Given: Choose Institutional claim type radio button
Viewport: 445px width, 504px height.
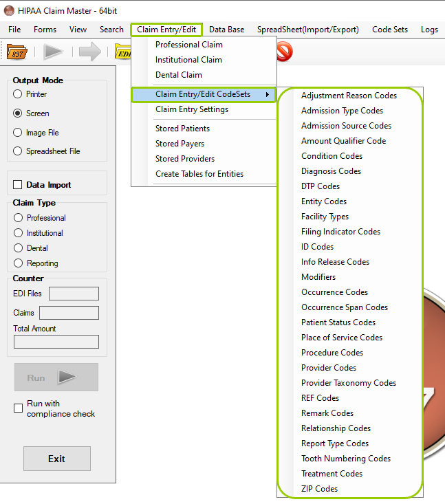Looking at the screenshot, I should pyautogui.click(x=19, y=233).
